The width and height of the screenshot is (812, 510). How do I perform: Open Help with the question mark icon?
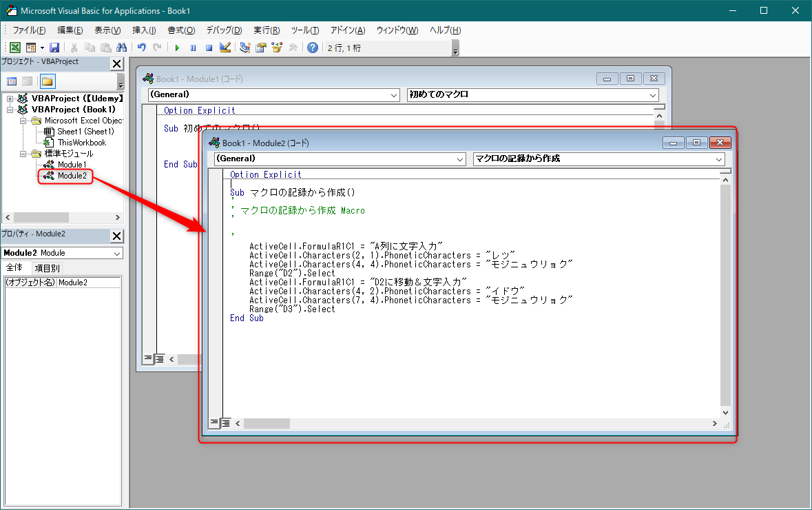(313, 48)
